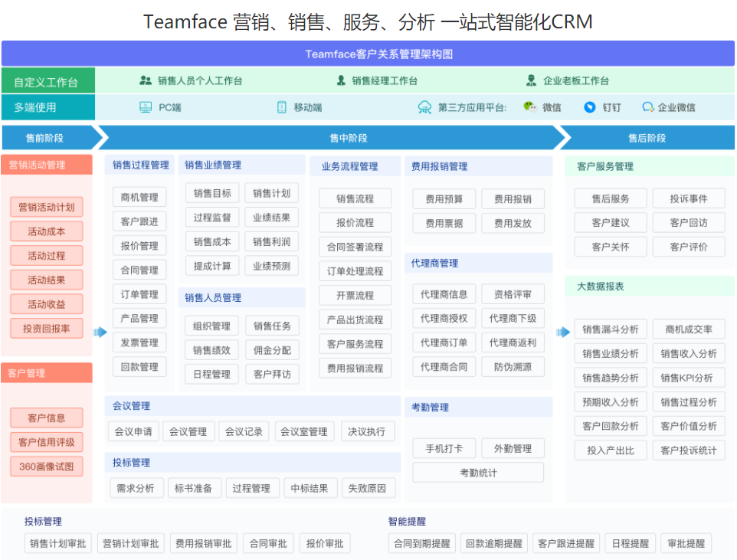Viewport: 737px width, 560px height.
Task: Click the third-party platform cloud icon
Action: (424, 108)
